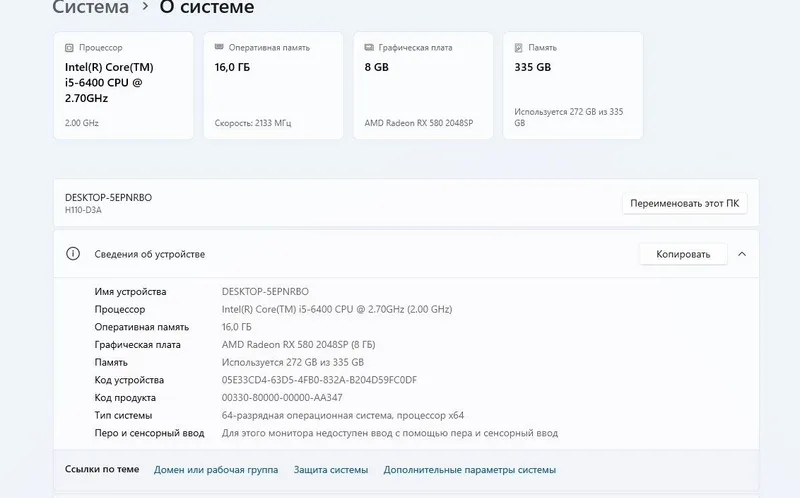The width and height of the screenshot is (800, 498).
Task: Click the Копировать button
Action: [683, 254]
